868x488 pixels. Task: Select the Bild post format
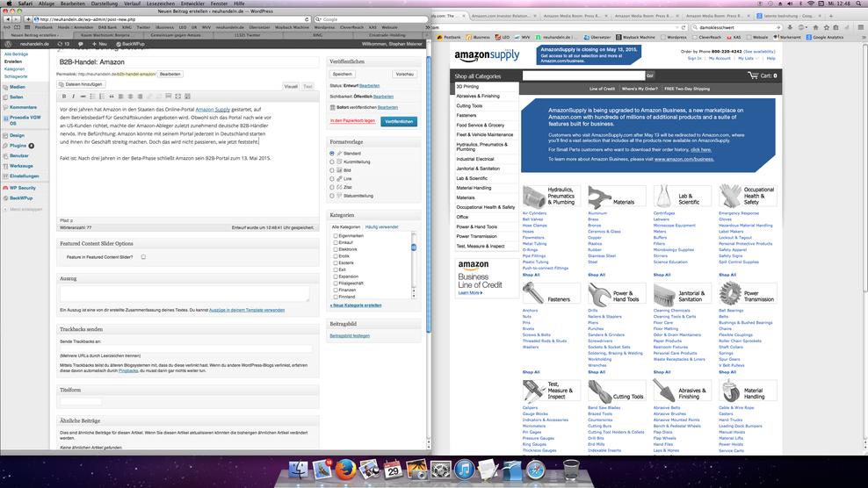pos(332,170)
